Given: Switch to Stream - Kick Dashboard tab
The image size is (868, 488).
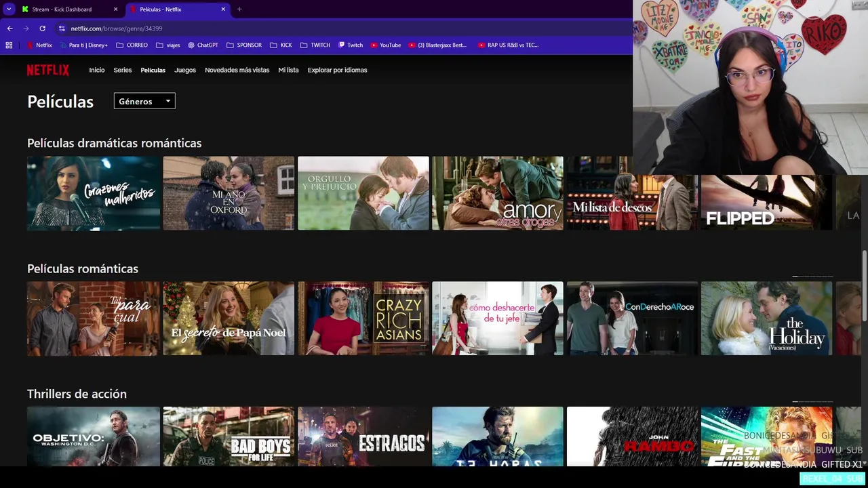Looking at the screenshot, I should click(70, 9).
